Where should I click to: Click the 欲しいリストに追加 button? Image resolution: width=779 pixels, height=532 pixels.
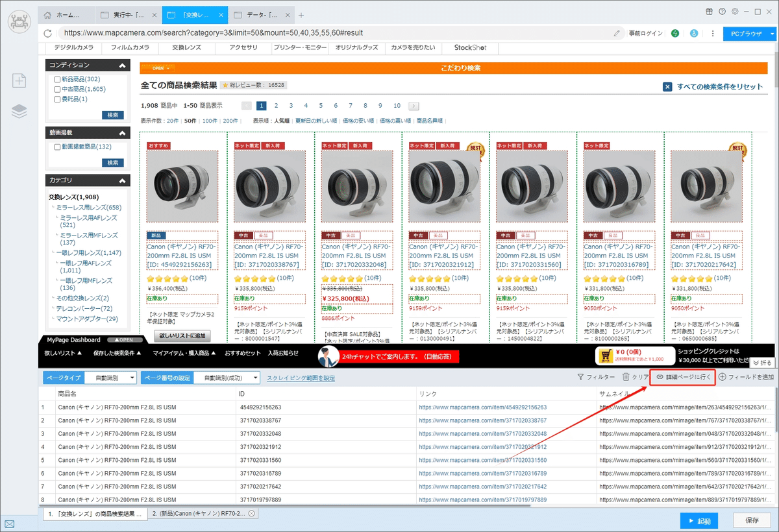[182, 335]
